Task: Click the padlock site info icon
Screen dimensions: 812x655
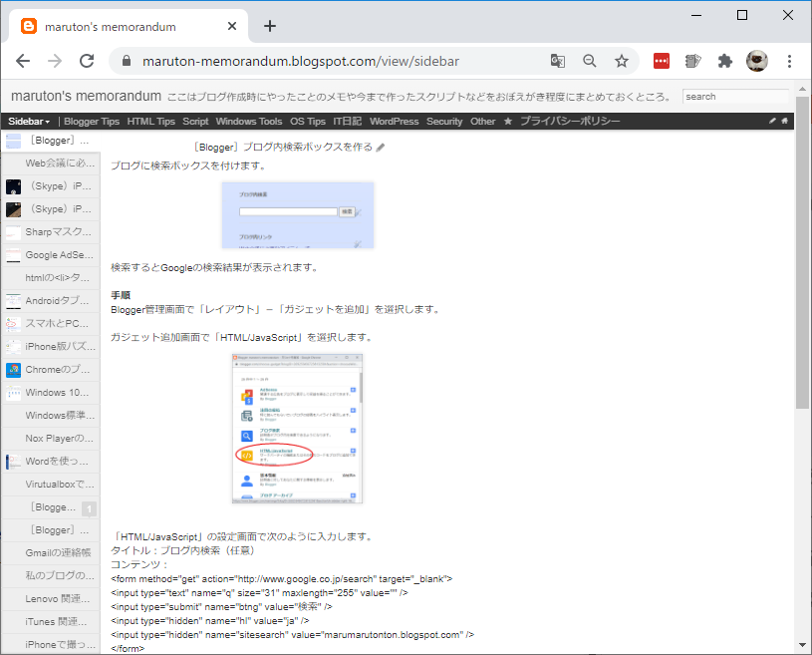Action: [127, 61]
